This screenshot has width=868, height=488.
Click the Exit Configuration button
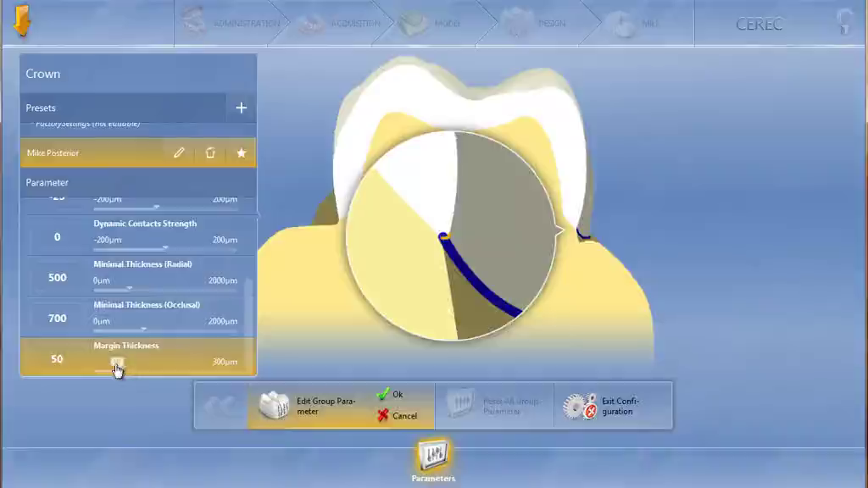pyautogui.click(x=613, y=406)
